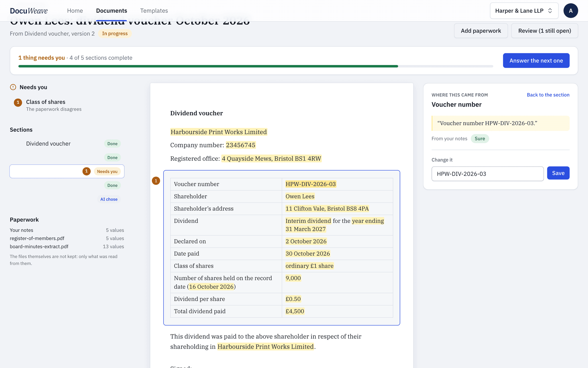Image resolution: width=588 pixels, height=368 pixels.
Task: Click the orange issue marker beside table
Action: [156, 181]
